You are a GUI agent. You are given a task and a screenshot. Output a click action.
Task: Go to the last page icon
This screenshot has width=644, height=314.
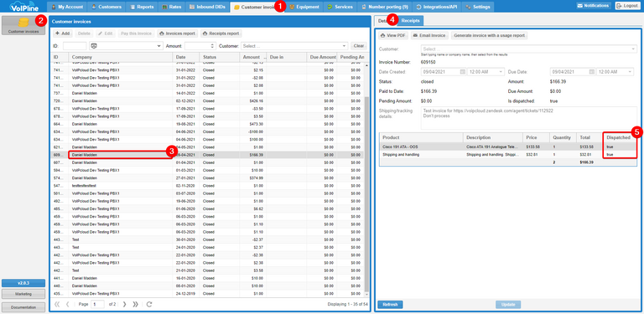[135, 304]
